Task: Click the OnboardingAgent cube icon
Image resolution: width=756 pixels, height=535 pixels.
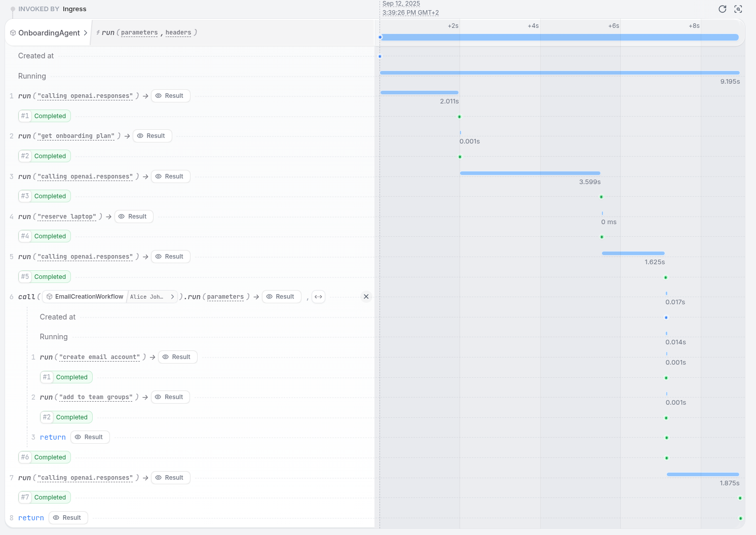Action: pos(13,33)
